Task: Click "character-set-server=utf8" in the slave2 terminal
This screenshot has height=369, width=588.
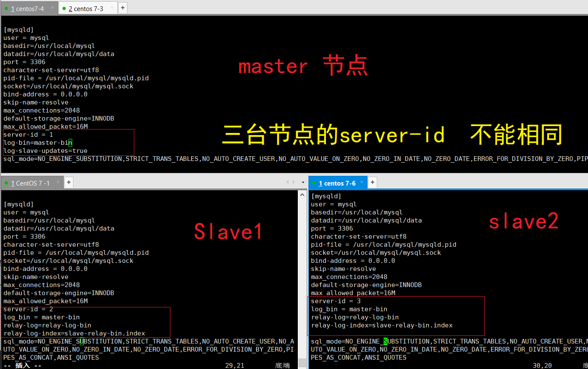Action: [359, 237]
